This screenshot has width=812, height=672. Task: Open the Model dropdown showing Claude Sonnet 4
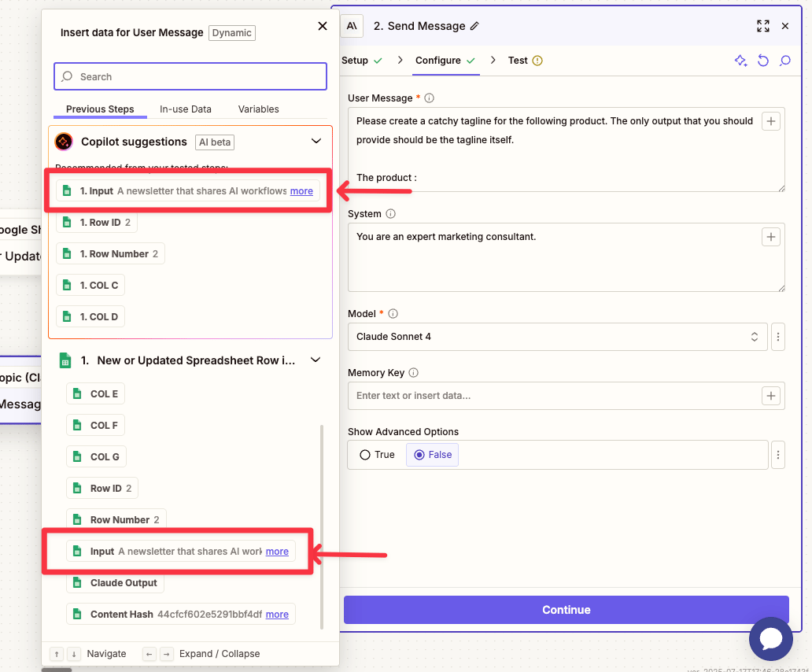tap(558, 337)
